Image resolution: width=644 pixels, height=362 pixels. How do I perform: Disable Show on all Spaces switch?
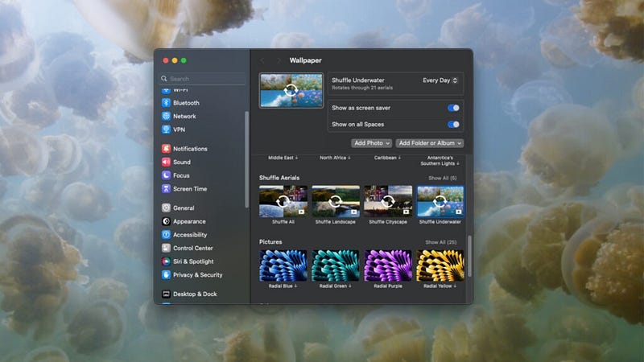(x=453, y=124)
